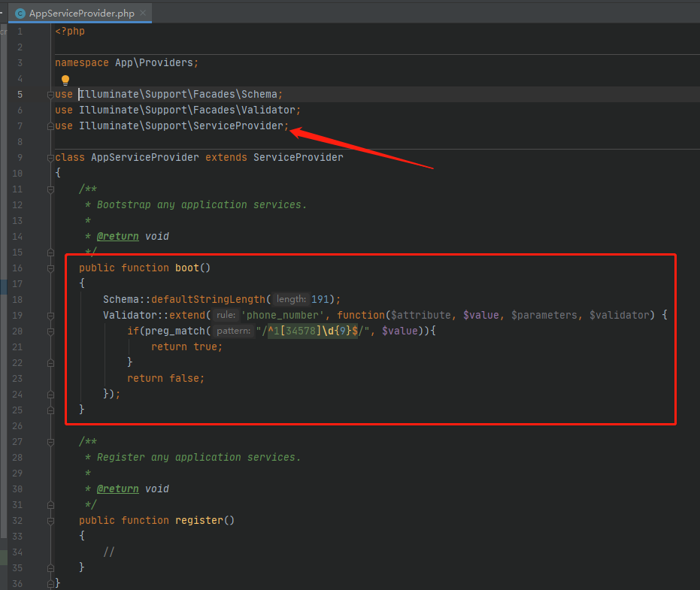Click the 'register' function name
The image size is (700, 590).
(198, 520)
